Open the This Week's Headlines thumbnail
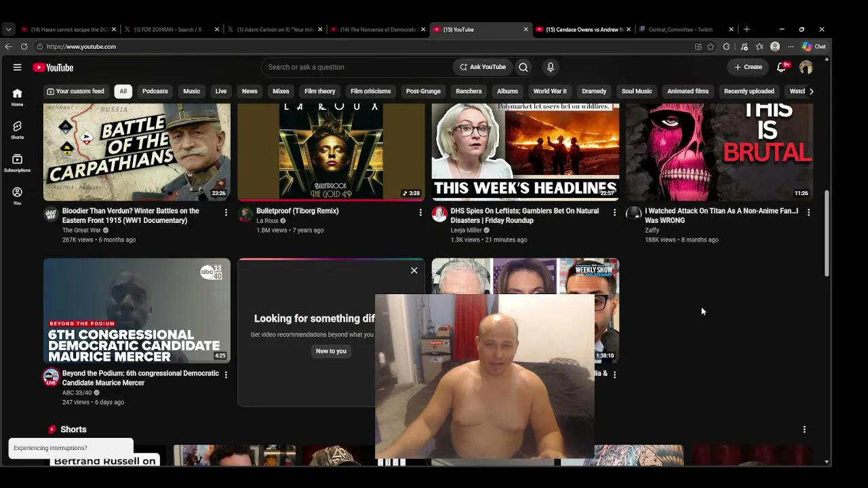 tap(526, 152)
